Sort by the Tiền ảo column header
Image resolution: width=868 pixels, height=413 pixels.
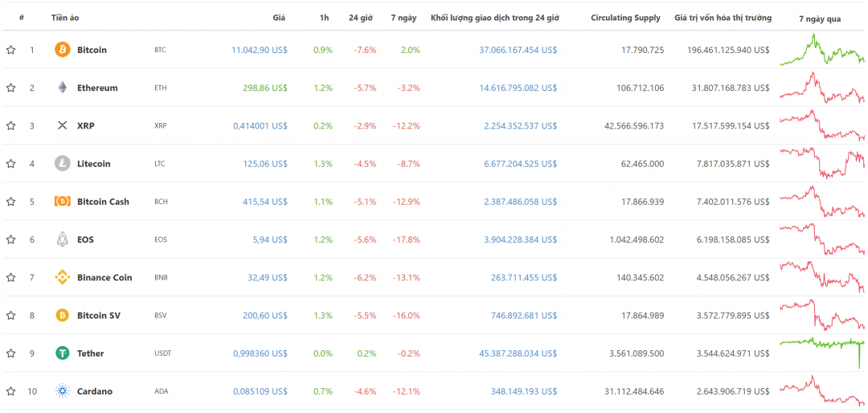click(65, 18)
